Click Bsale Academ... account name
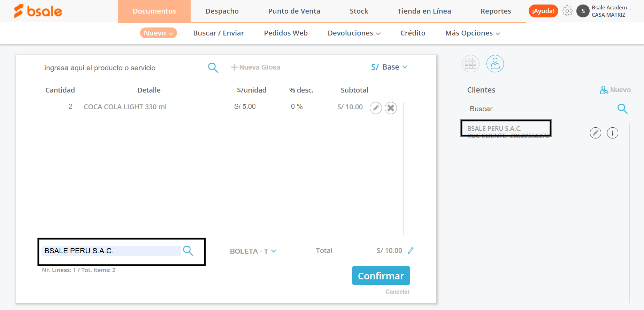 click(611, 8)
